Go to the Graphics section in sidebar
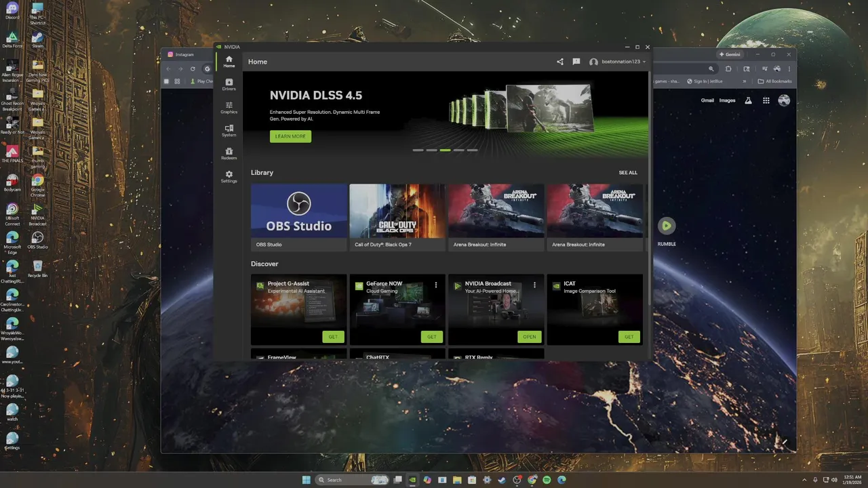The height and width of the screenshot is (488, 868). click(229, 108)
